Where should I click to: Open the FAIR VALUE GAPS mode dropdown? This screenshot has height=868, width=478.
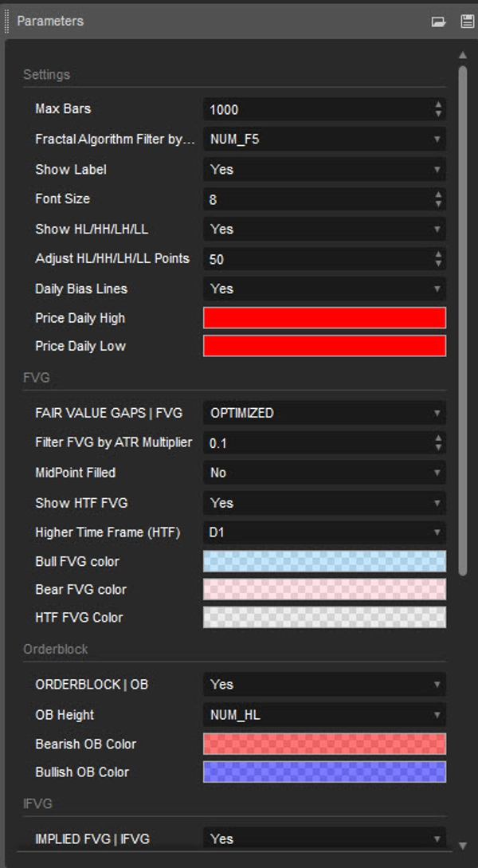coord(323,413)
